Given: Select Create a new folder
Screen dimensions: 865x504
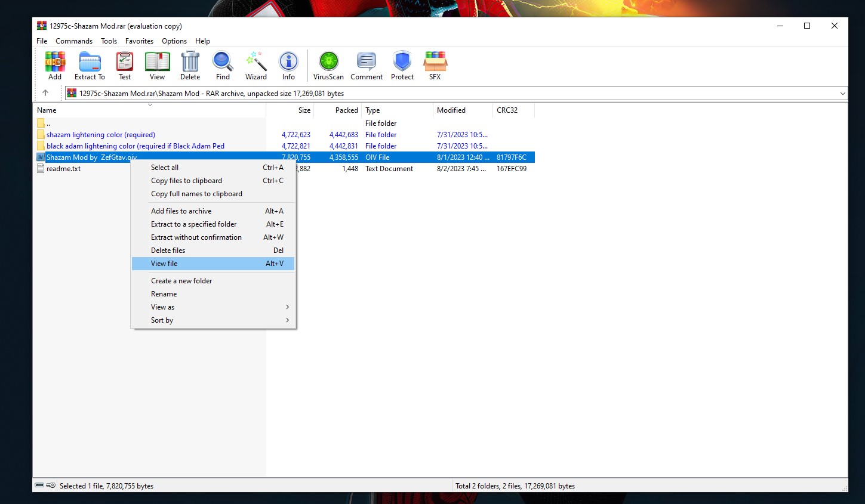Looking at the screenshot, I should [x=181, y=280].
